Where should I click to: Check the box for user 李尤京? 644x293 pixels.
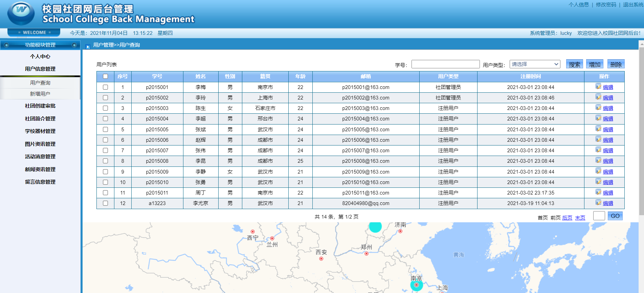coord(106,203)
